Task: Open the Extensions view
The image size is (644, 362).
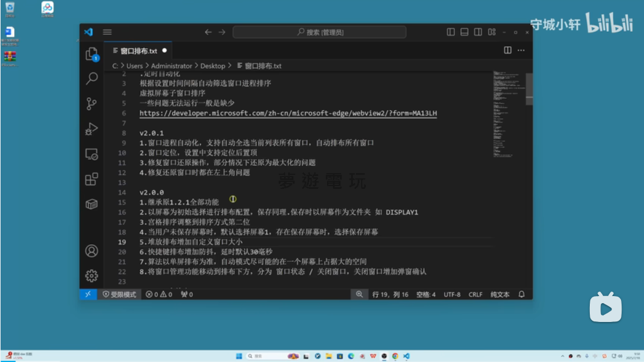Action: click(91, 179)
